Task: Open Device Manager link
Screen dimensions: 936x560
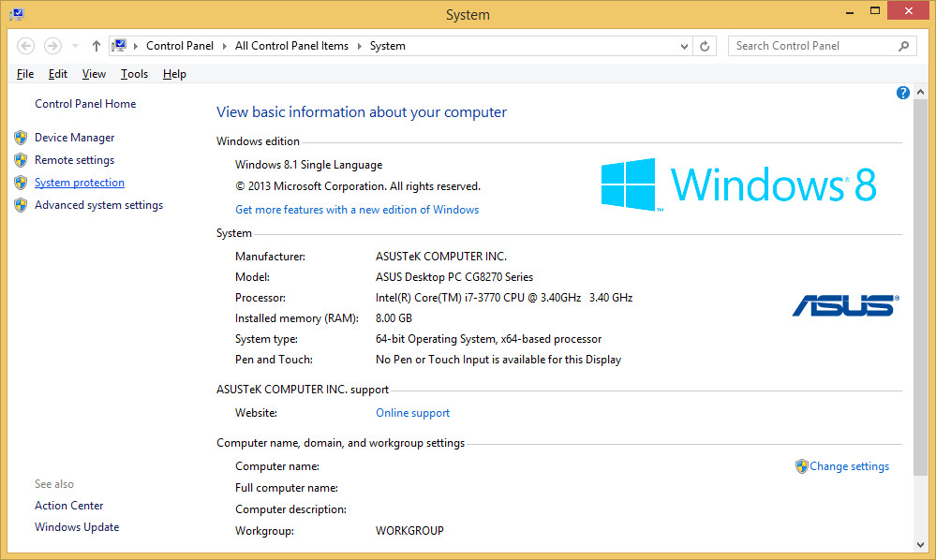Action: 75,138
